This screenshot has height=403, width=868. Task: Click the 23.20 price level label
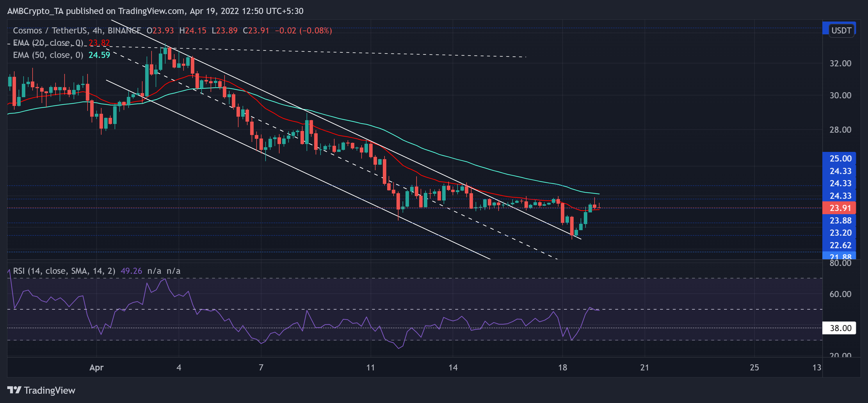click(840, 233)
